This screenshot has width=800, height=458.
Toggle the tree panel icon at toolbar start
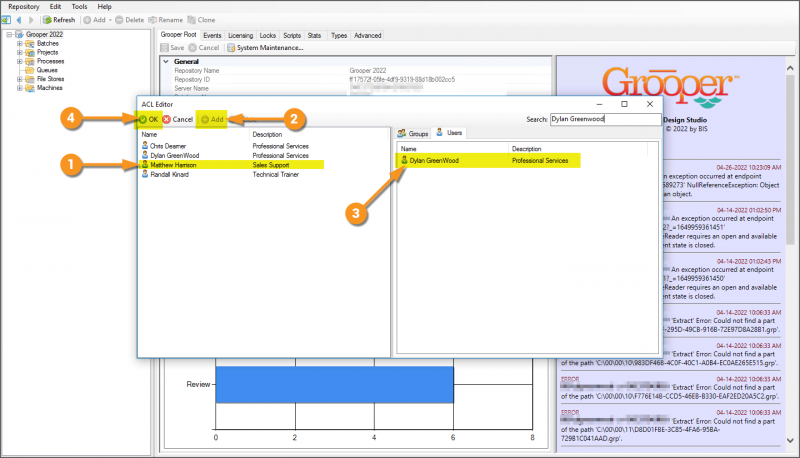pyautogui.click(x=6, y=20)
